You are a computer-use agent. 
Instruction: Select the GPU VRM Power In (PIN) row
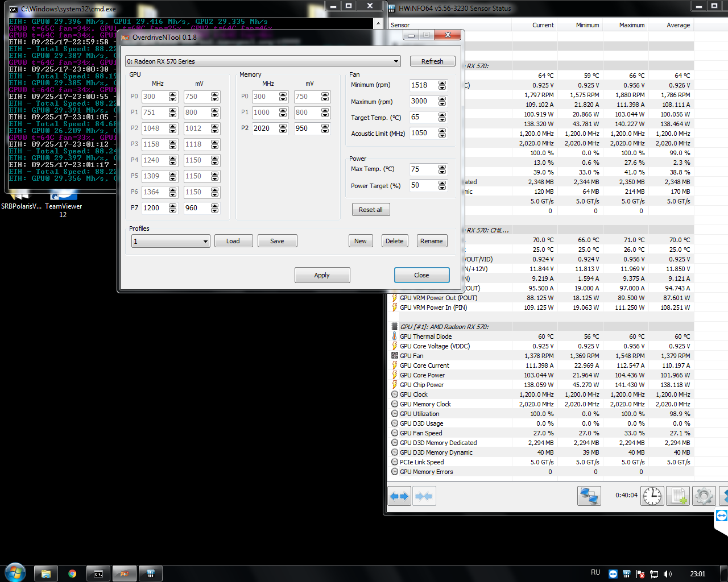[x=541, y=307]
